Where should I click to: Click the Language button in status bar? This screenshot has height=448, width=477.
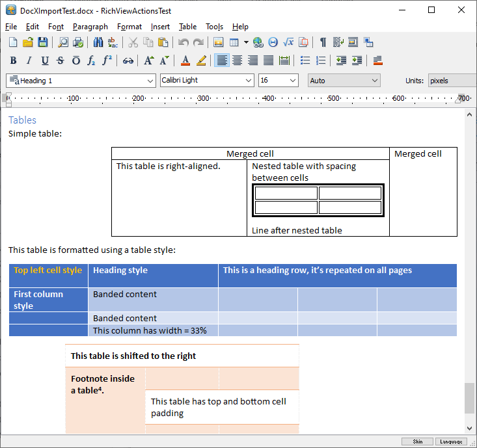point(451,441)
